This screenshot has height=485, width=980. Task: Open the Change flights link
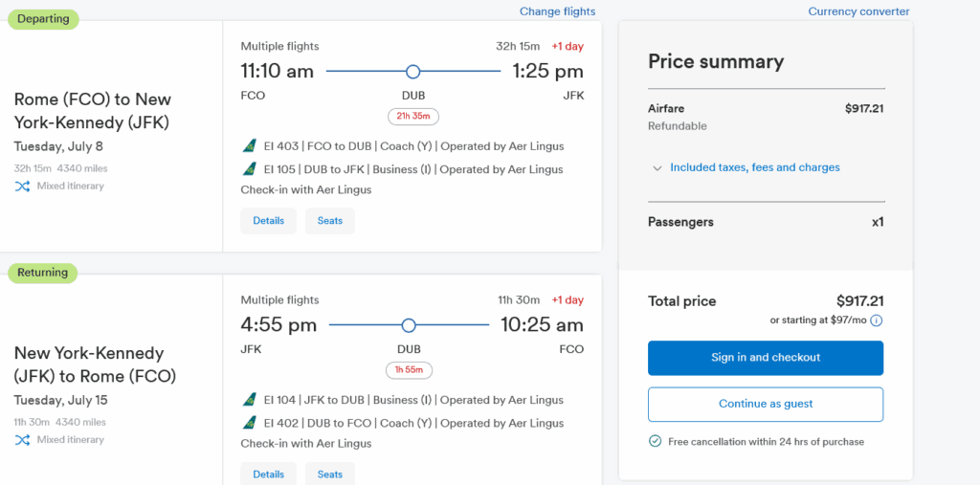click(558, 11)
